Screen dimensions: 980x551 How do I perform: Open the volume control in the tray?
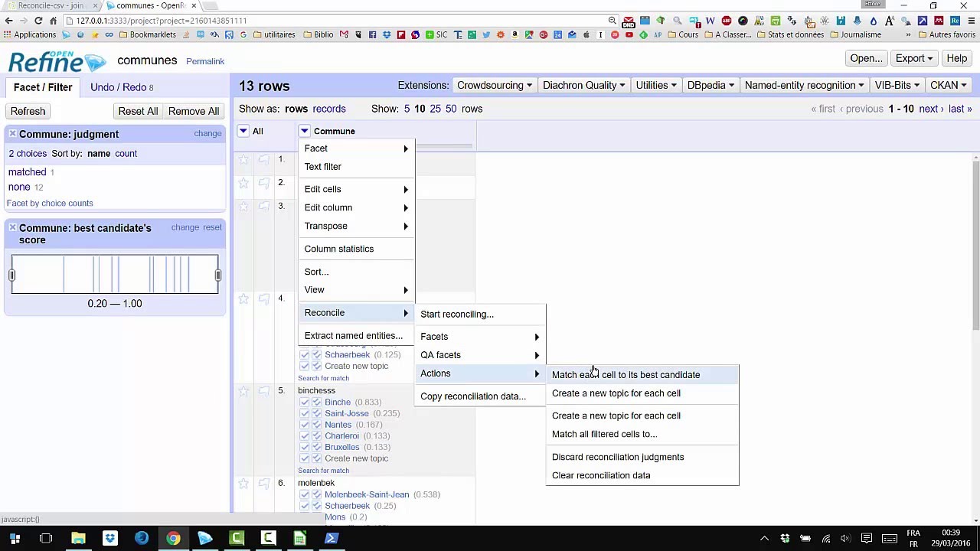(845, 539)
